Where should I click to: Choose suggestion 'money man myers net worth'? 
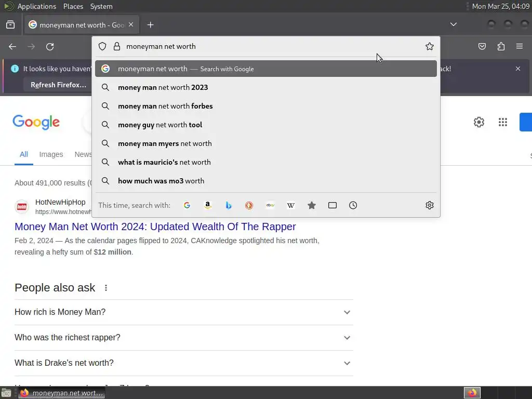(x=266, y=143)
